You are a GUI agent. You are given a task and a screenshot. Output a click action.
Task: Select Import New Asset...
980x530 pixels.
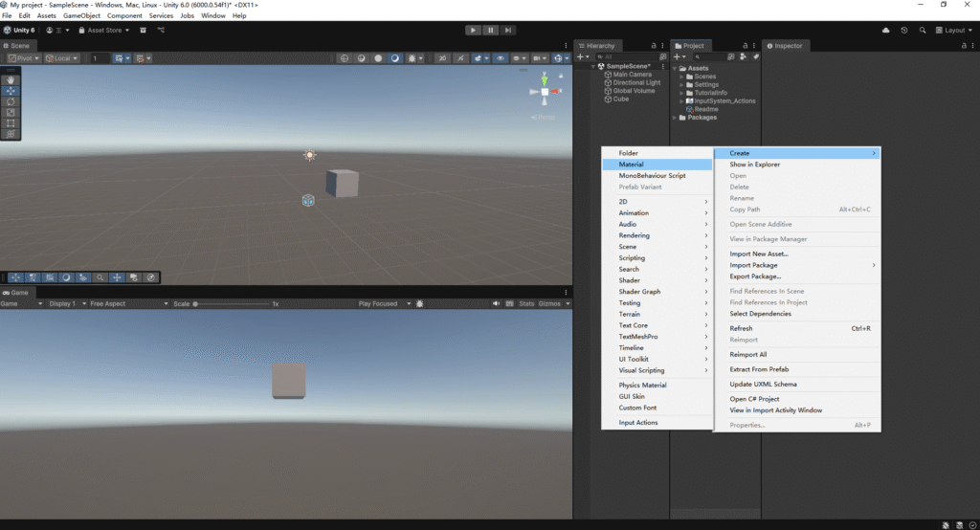(797, 254)
